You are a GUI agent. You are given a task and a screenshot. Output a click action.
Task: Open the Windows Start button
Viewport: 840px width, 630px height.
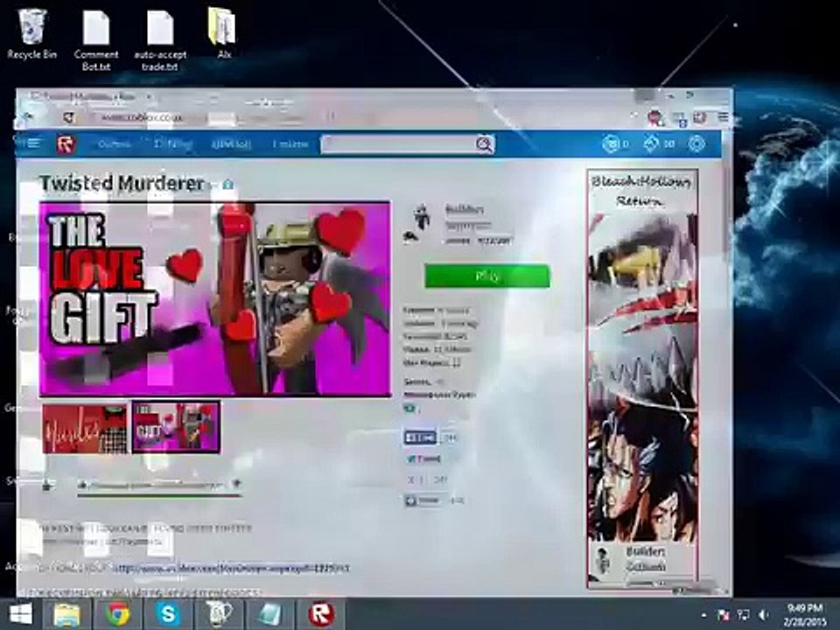(20, 614)
